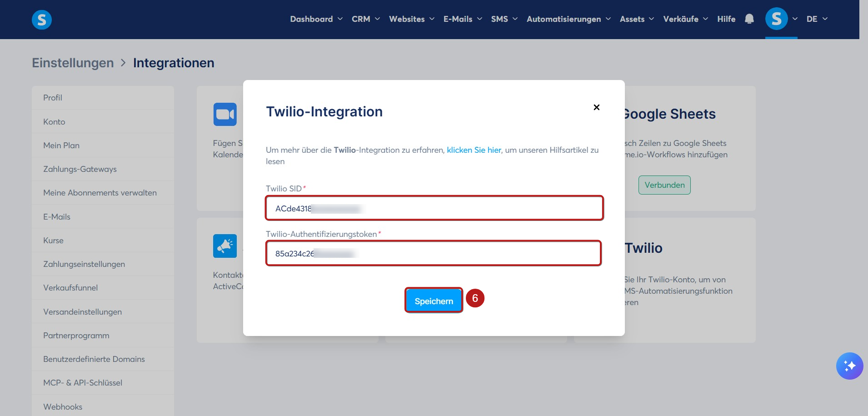The image size is (868, 416).
Task: Focus the Twilio-Authentifizierungstoken input field
Action: (434, 253)
